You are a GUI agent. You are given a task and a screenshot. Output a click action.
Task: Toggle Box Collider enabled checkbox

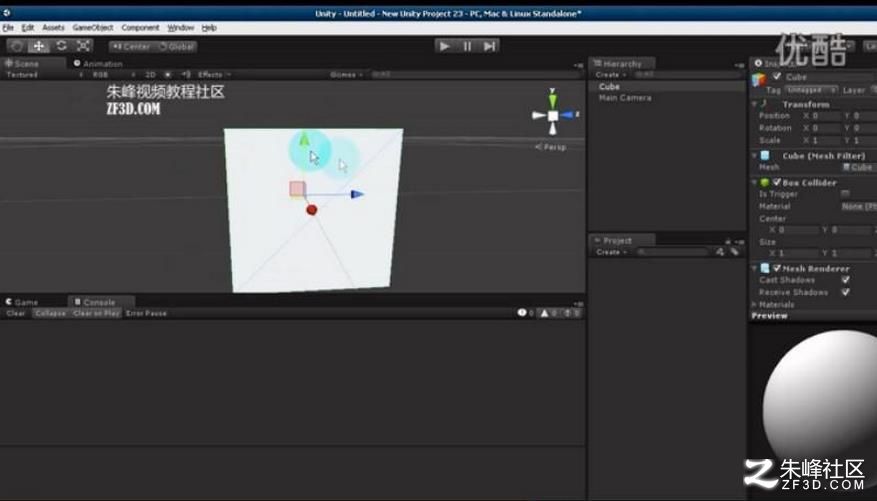coord(776,182)
